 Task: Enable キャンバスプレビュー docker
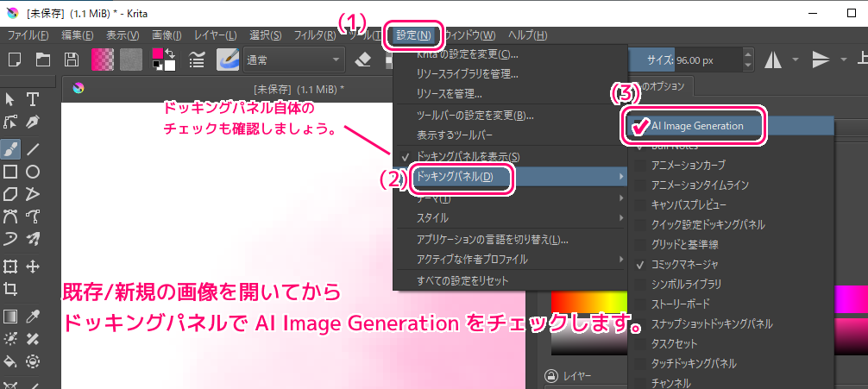(731, 204)
